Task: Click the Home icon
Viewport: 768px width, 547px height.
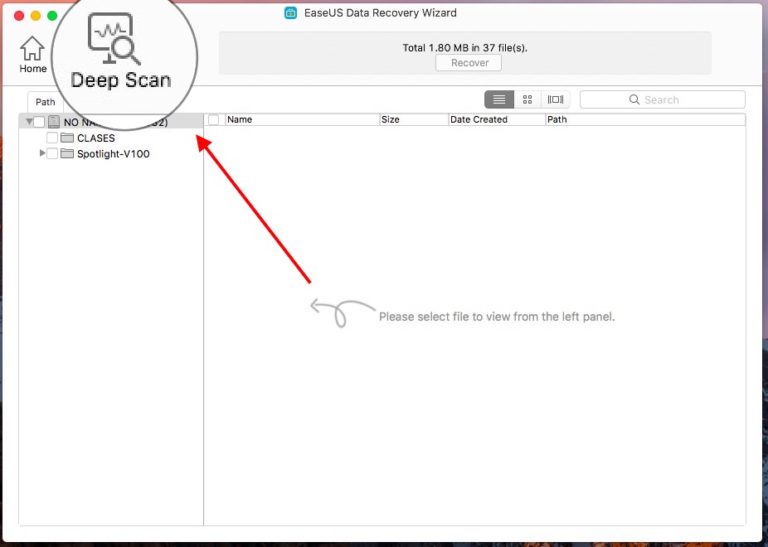Action: coord(33,49)
